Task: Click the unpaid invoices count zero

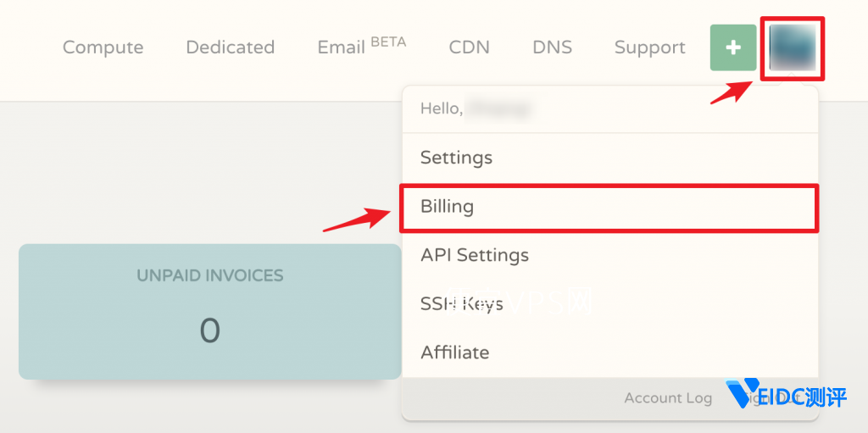Action: tap(209, 330)
